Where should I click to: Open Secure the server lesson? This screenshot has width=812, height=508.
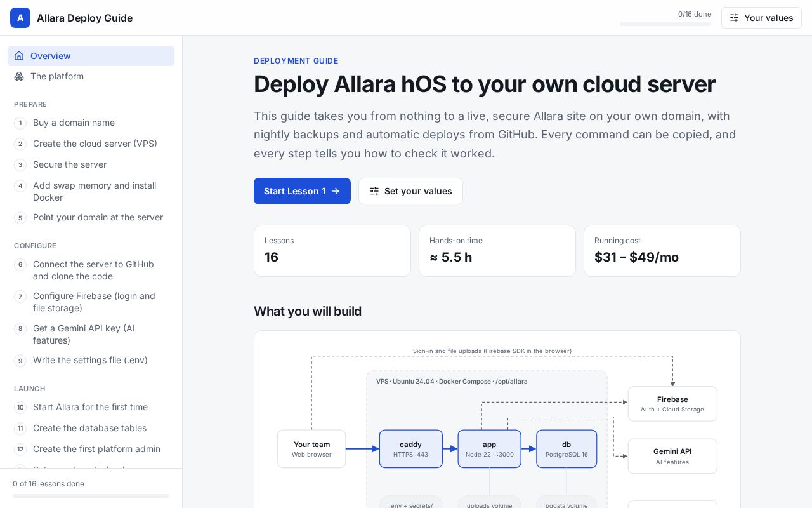pos(91,164)
